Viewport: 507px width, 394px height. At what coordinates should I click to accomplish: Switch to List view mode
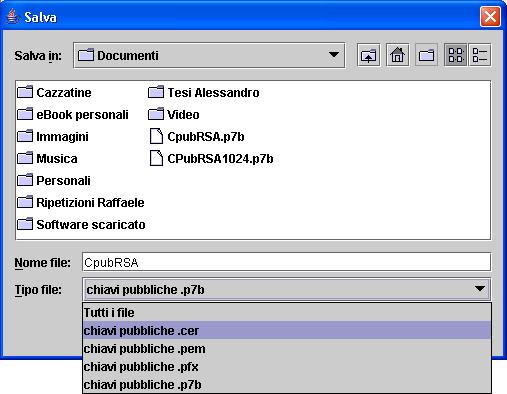coord(455,55)
